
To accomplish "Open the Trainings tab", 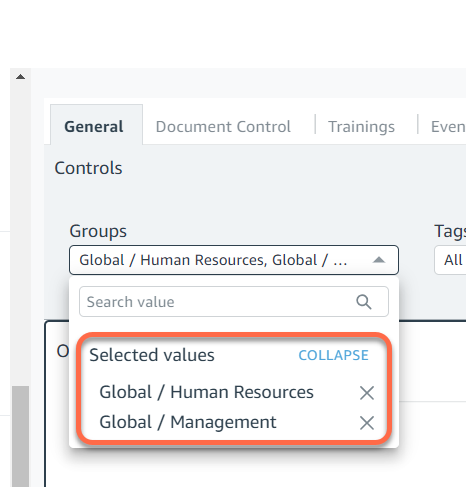I will click(x=361, y=127).
